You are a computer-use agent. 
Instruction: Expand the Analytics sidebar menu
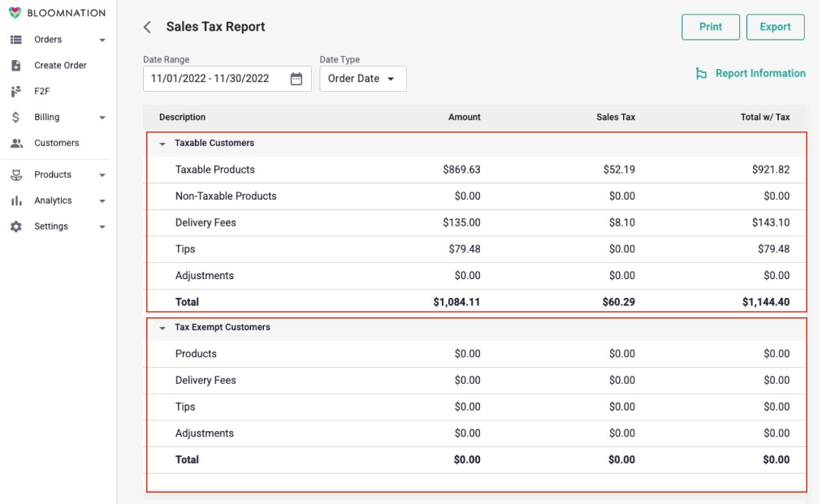click(x=102, y=200)
